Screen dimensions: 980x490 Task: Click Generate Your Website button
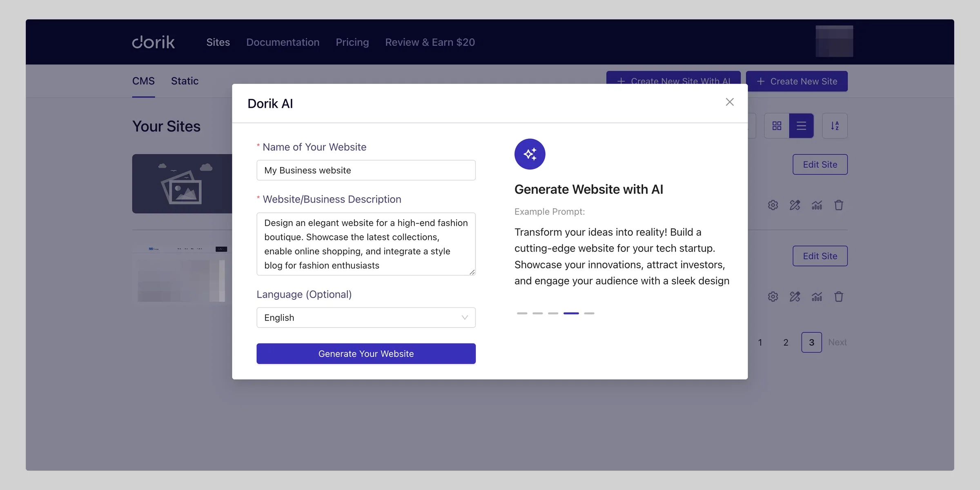(366, 354)
